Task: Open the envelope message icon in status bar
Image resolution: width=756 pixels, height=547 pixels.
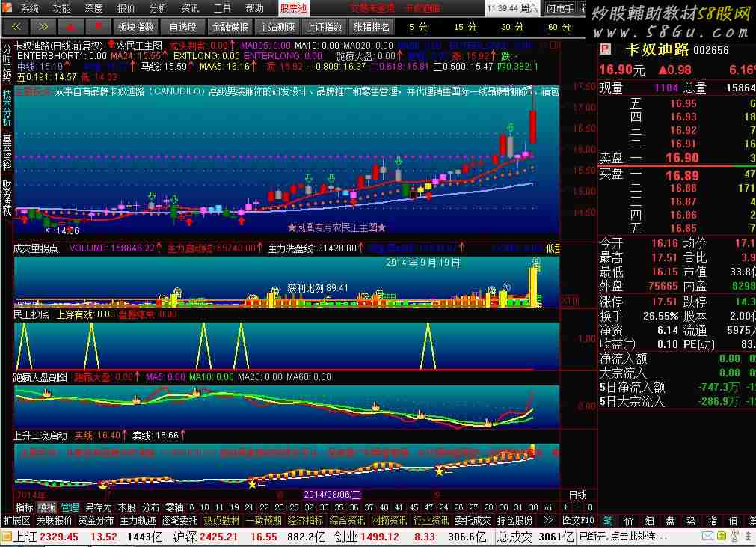Action: click(707, 536)
